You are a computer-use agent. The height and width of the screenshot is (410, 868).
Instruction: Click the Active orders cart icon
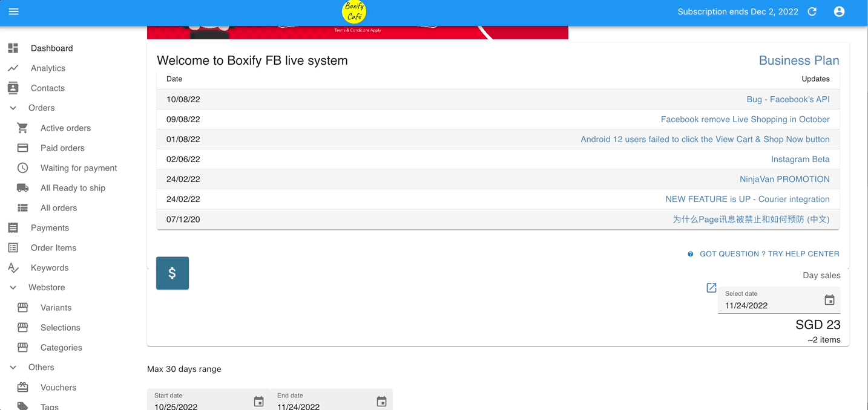click(23, 128)
